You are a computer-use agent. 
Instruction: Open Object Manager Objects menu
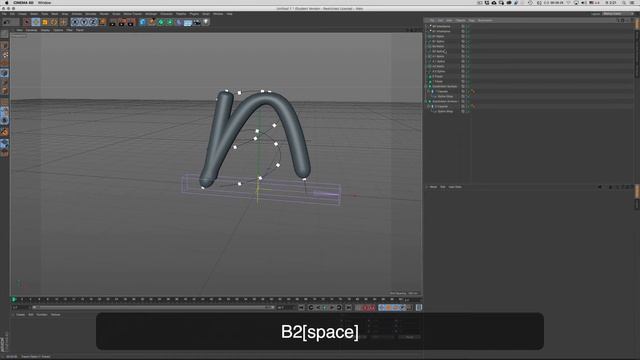coord(460,20)
